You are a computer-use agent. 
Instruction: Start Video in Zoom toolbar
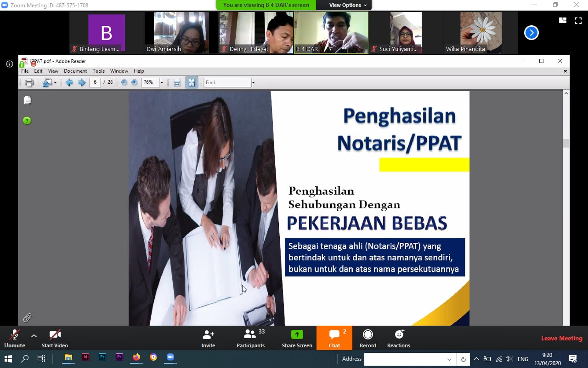55,338
